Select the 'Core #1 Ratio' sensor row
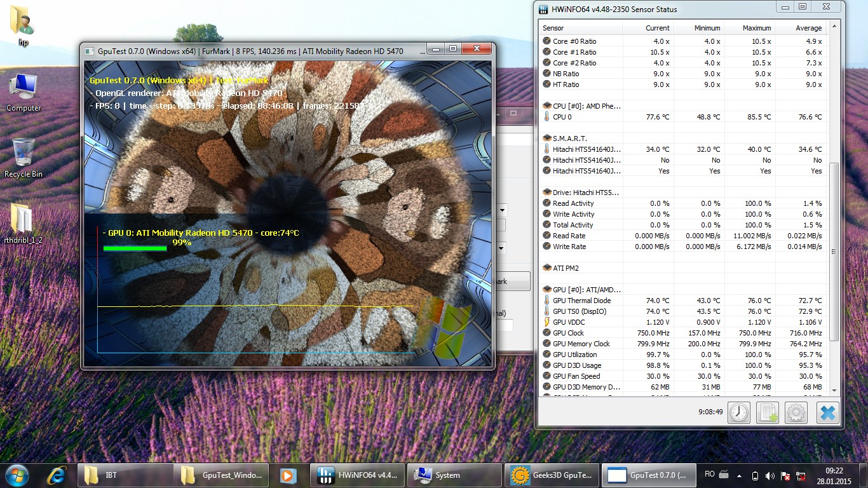The height and width of the screenshot is (488, 868). tap(682, 52)
